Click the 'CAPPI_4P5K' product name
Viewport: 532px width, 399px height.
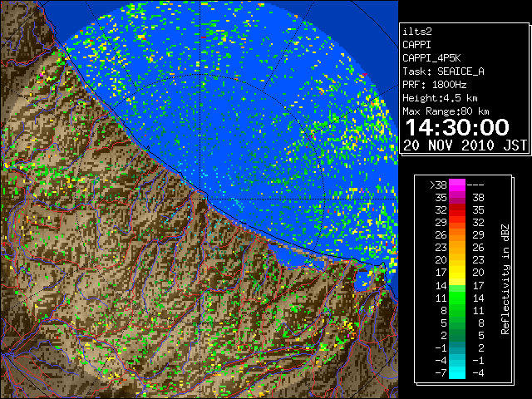pos(431,58)
